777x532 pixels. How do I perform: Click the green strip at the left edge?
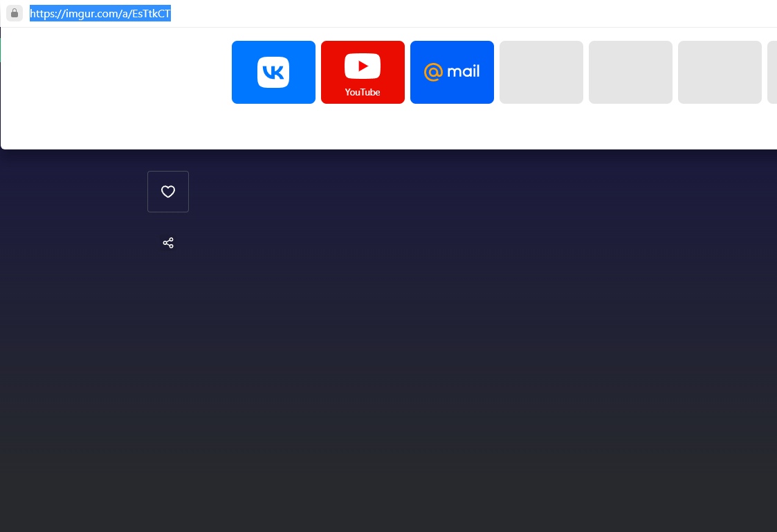click(x=1, y=50)
